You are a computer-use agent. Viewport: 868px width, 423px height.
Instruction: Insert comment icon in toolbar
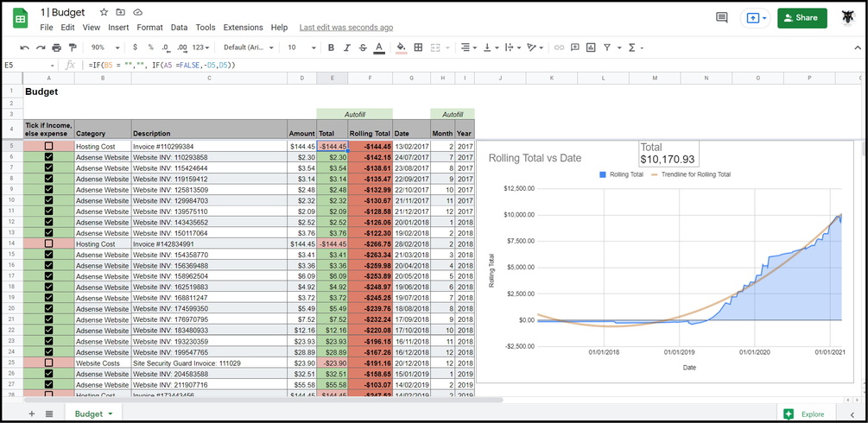[x=575, y=47]
